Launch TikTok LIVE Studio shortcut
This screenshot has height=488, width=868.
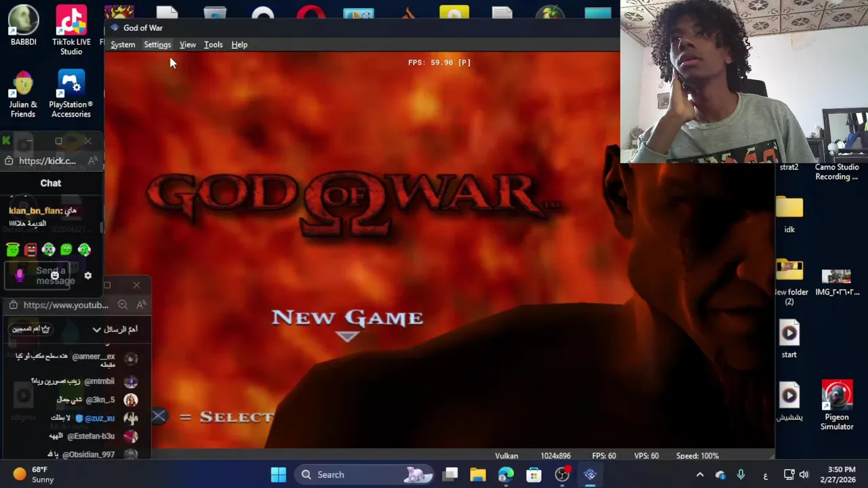tap(71, 30)
